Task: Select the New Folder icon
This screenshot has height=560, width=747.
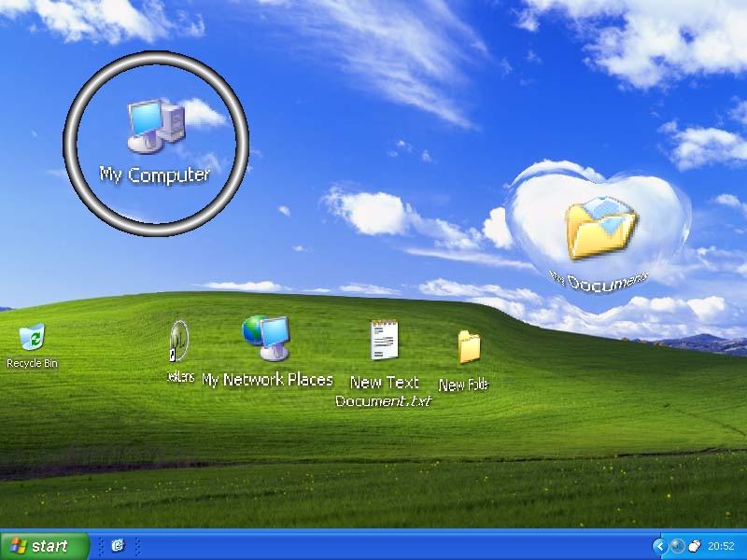Action: [470, 347]
